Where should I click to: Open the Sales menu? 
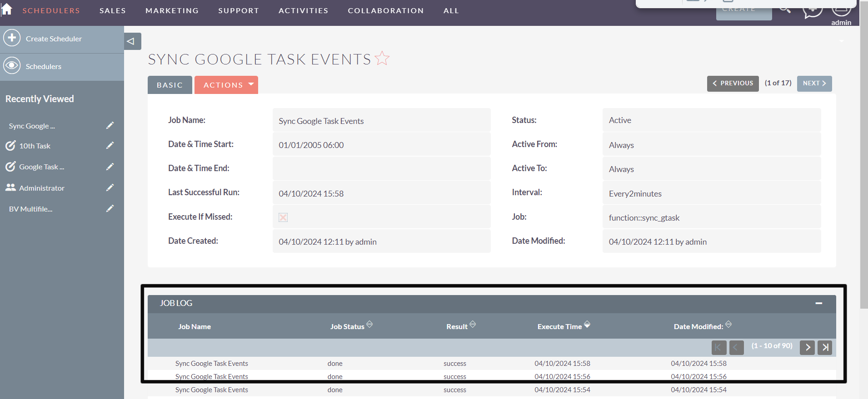tap(113, 10)
